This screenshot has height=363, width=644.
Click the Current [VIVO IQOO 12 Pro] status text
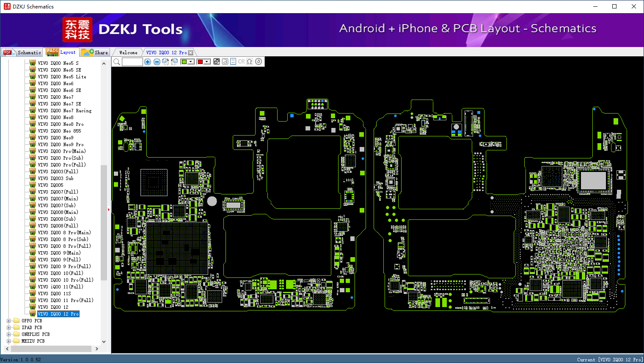click(x=610, y=360)
